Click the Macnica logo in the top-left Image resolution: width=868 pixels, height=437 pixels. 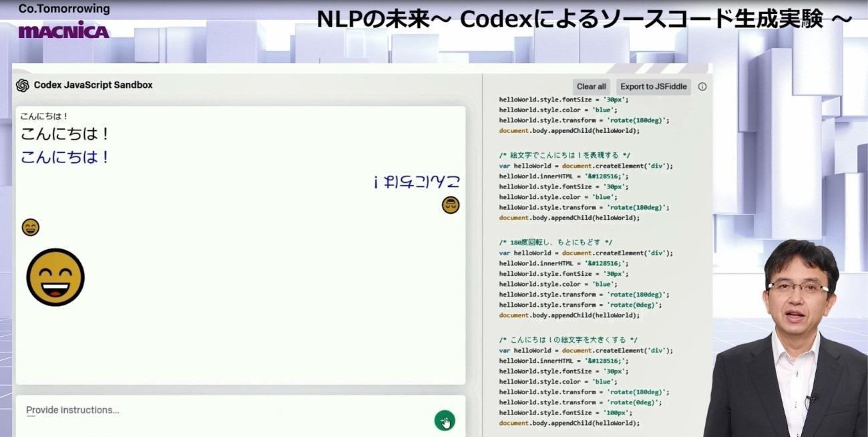63,31
